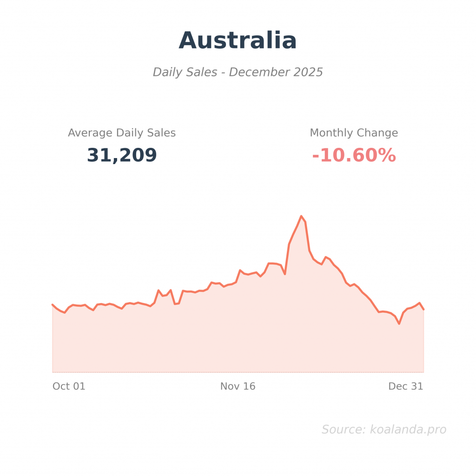The image size is (476, 476).
Task: Click the first small spike in early November
Action: tap(159, 290)
